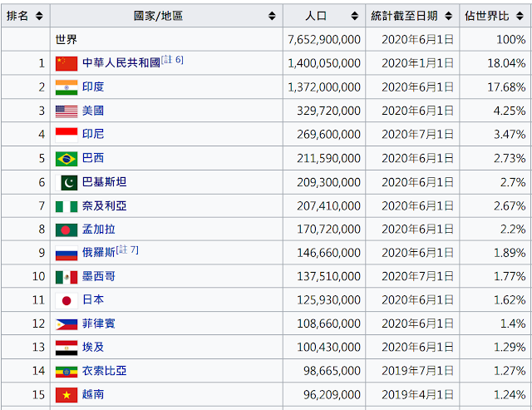This screenshot has height=410, width=532.
Task: Open the 越南 link
Action: [x=93, y=394]
